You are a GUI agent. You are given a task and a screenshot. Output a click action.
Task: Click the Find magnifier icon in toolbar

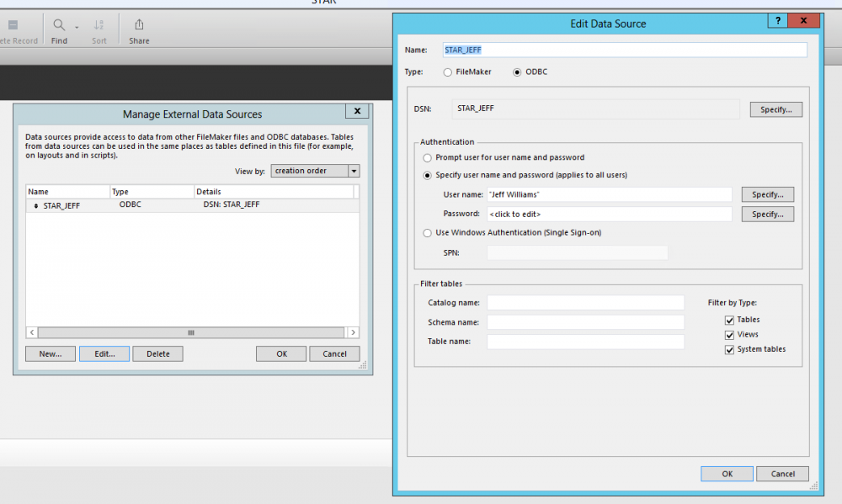[x=59, y=24]
